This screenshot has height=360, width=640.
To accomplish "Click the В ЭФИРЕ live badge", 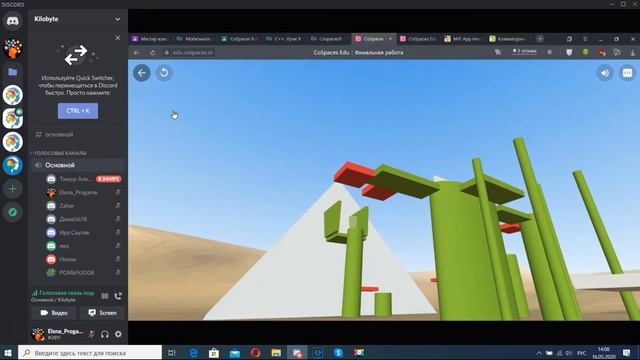I will [109, 179].
